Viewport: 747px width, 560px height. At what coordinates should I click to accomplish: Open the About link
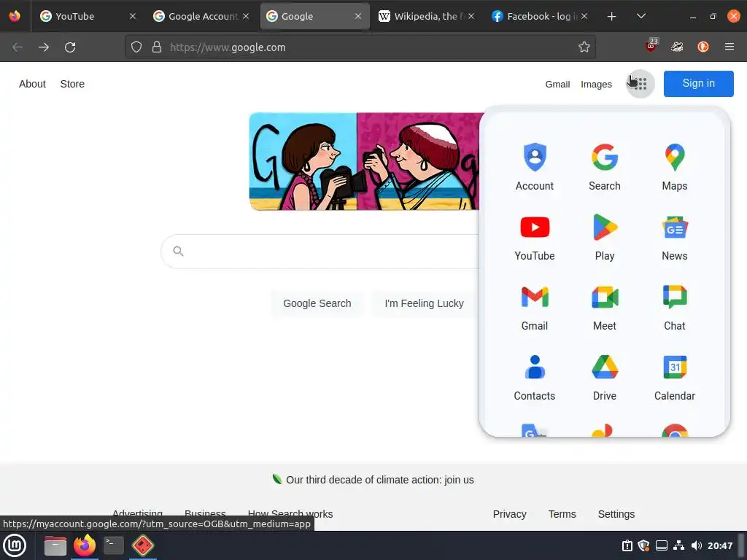(32, 84)
